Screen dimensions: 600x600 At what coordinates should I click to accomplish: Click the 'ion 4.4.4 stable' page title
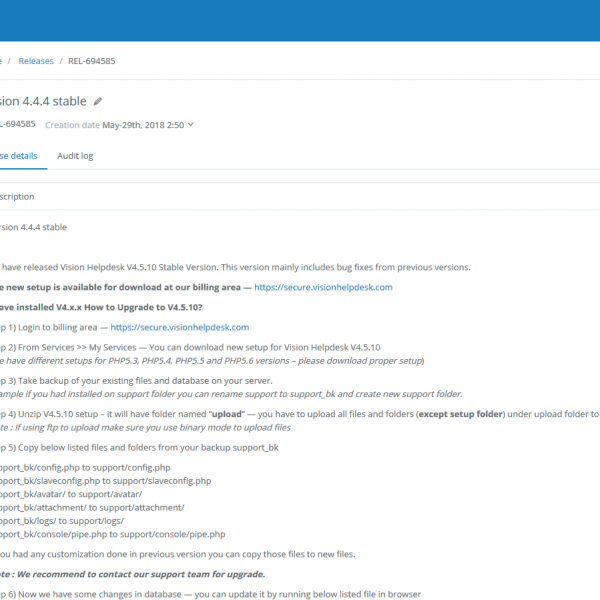coord(43,101)
